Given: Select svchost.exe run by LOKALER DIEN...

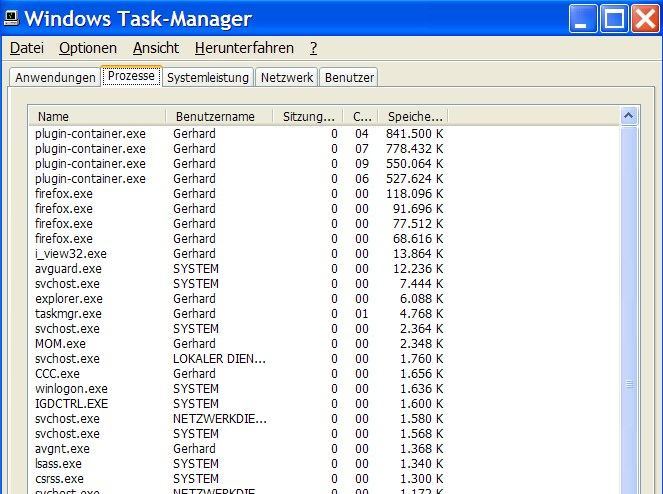Looking at the screenshot, I should coord(239,359).
